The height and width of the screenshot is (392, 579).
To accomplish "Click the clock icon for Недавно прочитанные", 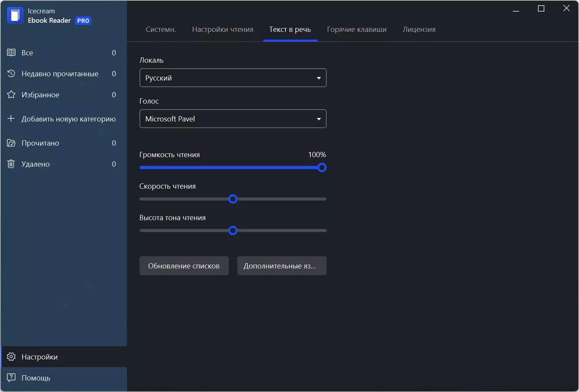I will 11,73.
